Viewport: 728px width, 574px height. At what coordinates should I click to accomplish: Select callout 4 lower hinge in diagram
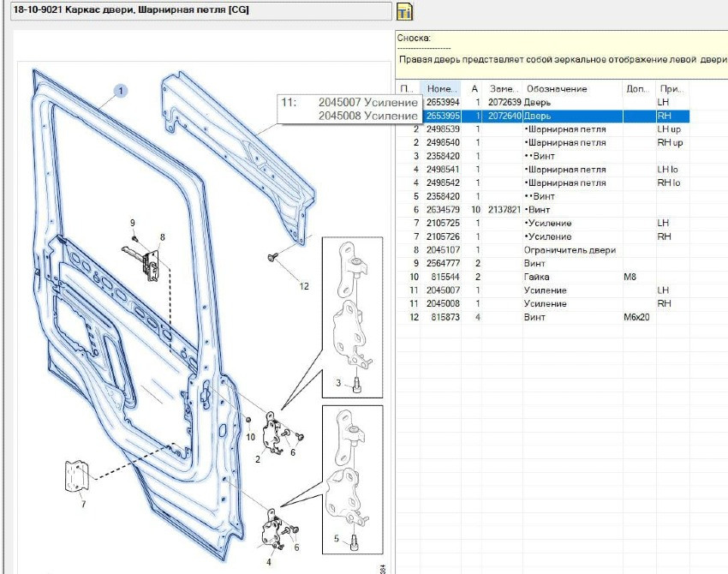click(x=268, y=562)
